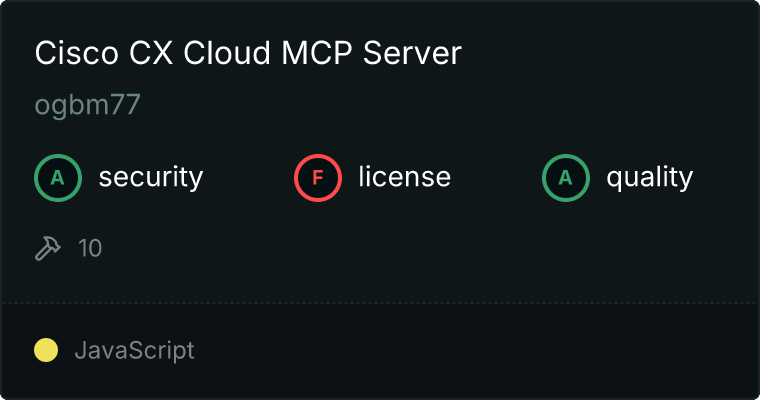760x400 pixels.
Task: Select the "quality" label text
Action: (x=649, y=178)
